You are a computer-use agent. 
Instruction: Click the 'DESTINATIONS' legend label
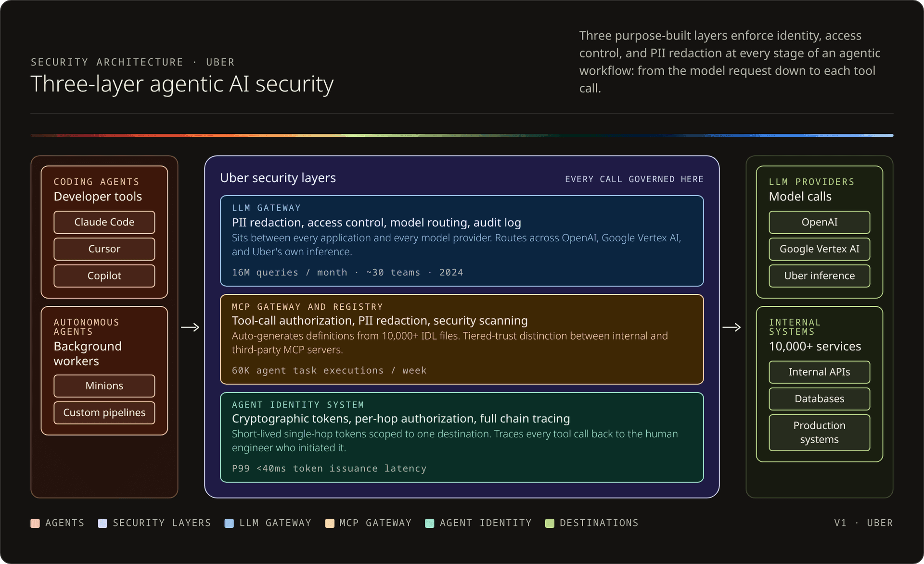tap(599, 523)
